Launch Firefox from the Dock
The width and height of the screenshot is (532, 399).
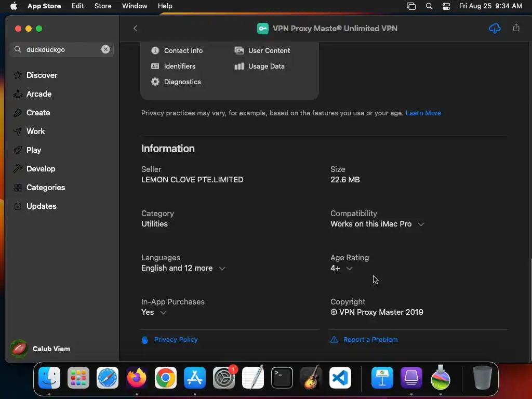[x=137, y=378]
